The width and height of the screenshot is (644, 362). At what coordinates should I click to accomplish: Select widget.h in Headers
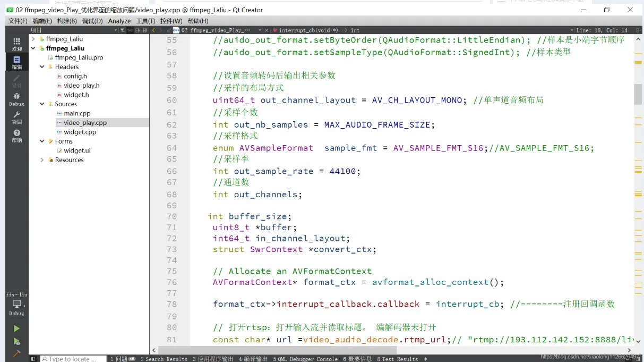76,95
